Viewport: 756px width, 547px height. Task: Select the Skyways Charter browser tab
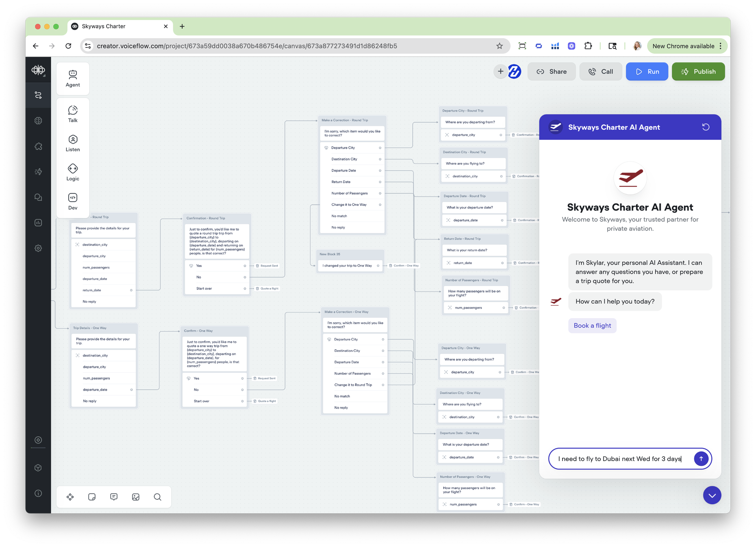[120, 26]
